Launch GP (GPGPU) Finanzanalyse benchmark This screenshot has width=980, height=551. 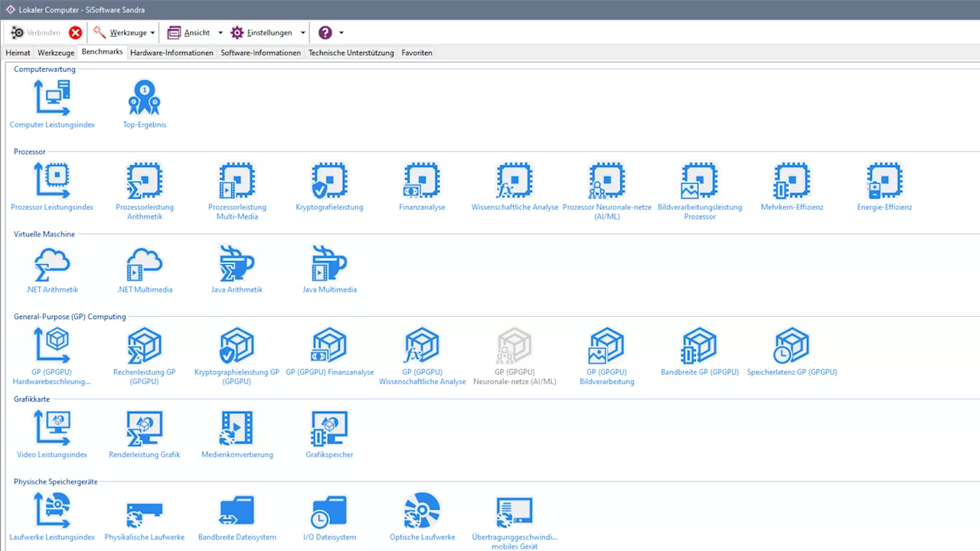click(329, 352)
